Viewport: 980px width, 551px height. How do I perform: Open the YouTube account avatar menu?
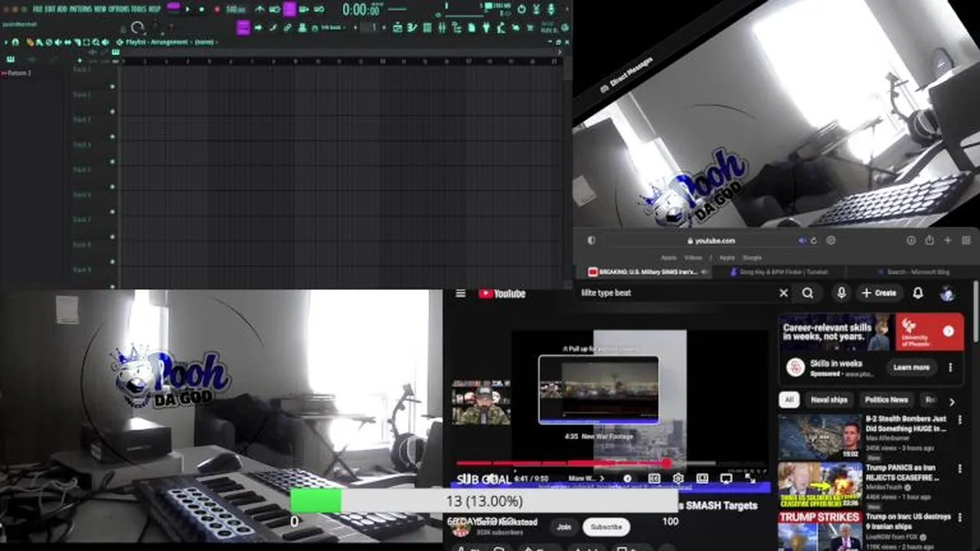[947, 292]
